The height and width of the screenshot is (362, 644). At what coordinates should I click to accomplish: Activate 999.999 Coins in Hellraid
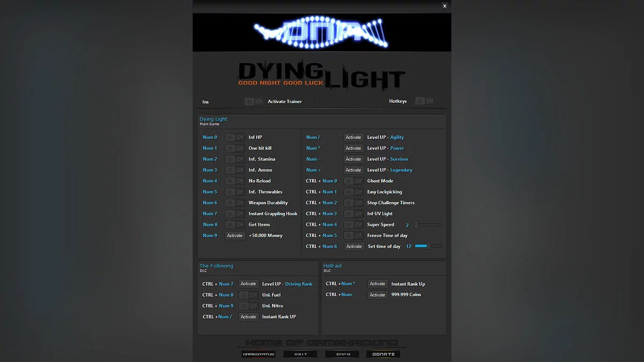pyautogui.click(x=377, y=294)
